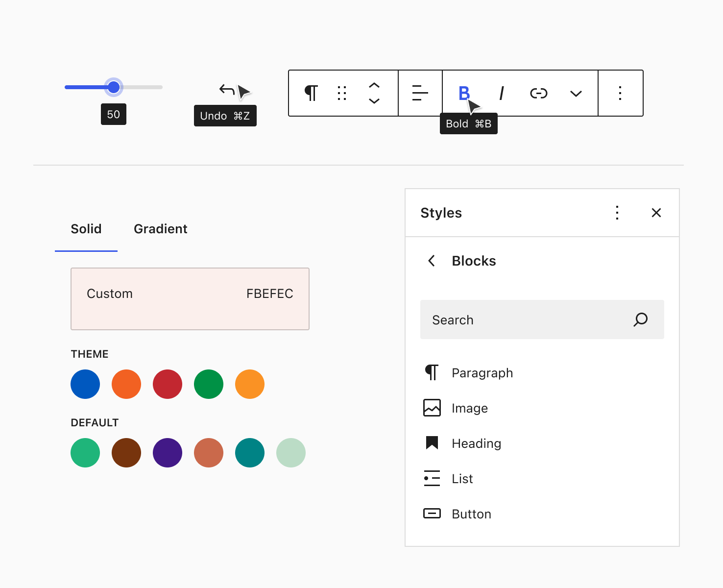Toggle Italic formatting

[502, 93]
